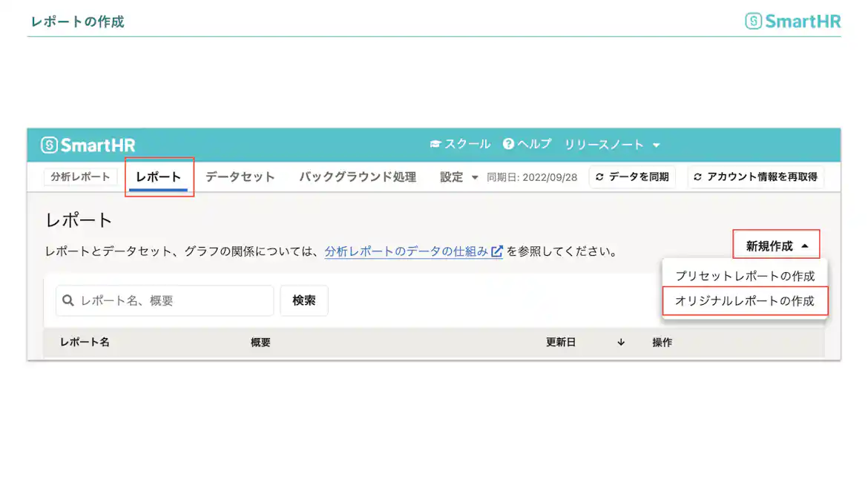Select プリセットレポートの作成 from the menu
The image size is (868, 488).
[x=744, y=274]
